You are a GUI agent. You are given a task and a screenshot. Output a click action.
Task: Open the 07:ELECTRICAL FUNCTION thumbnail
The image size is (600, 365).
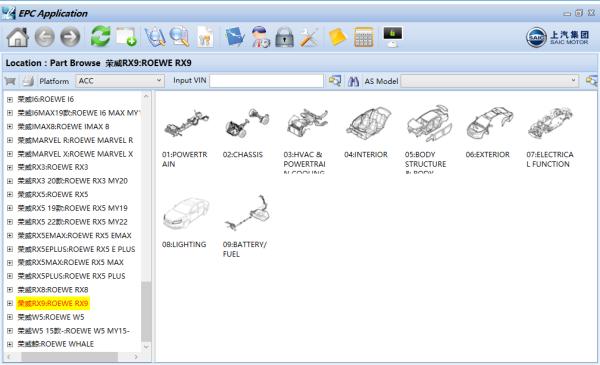point(551,124)
